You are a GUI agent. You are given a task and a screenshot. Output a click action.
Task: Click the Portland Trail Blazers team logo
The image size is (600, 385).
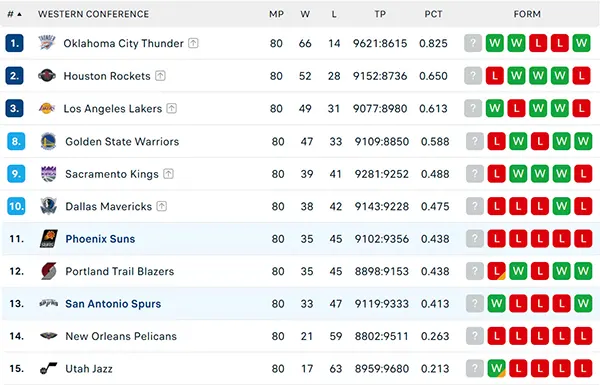click(49, 271)
